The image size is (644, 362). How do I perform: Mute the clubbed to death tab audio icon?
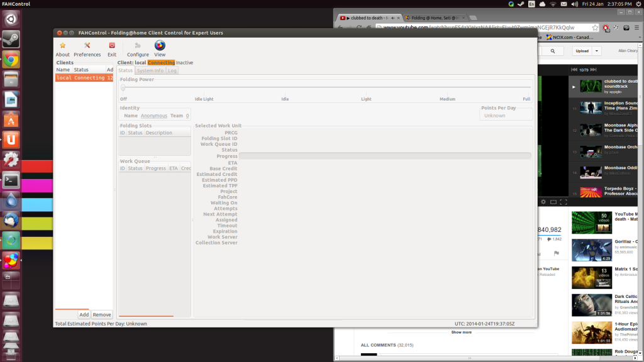(392, 18)
